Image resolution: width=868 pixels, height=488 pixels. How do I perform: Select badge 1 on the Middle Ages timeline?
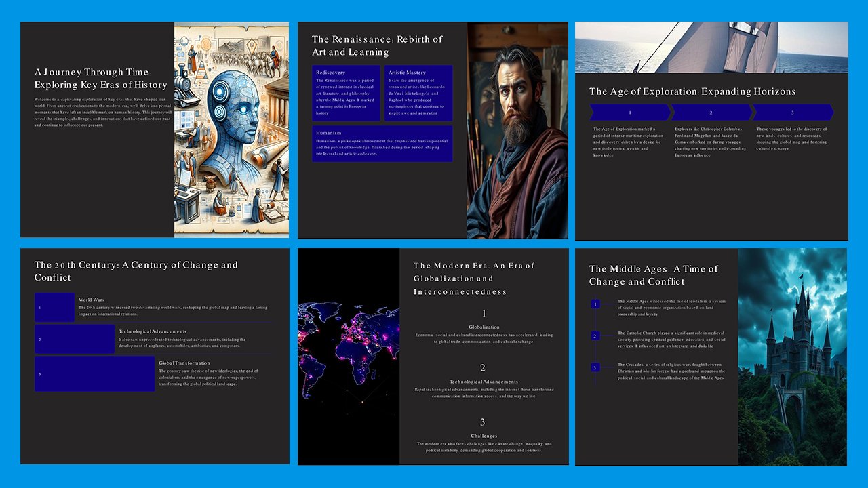click(x=594, y=304)
